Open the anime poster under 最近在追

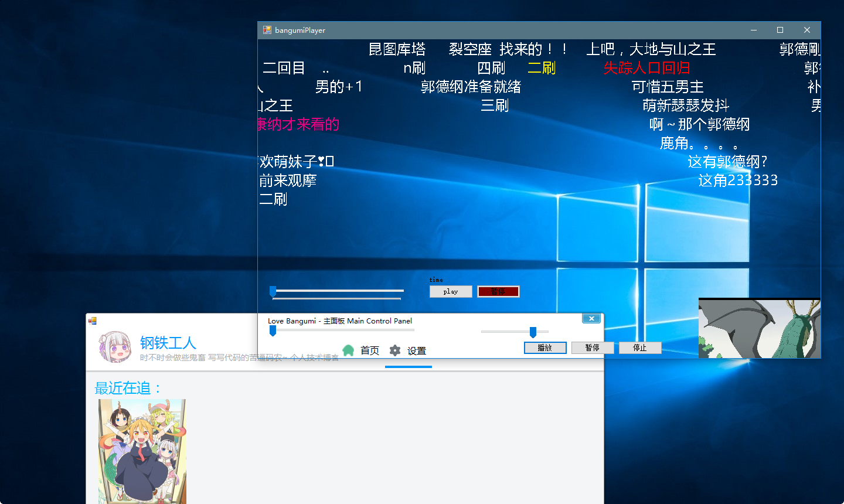coord(142,451)
